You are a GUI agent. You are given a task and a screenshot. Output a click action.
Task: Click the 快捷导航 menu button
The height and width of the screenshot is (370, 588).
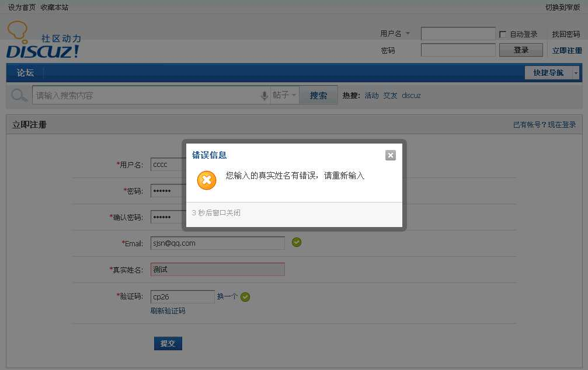point(548,73)
